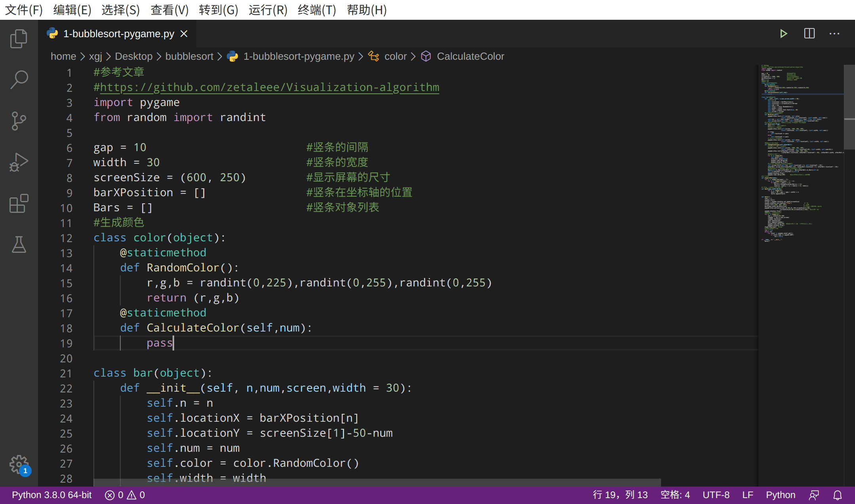Open the Testing (flask) view
This screenshot has width=855, height=504.
(19, 245)
